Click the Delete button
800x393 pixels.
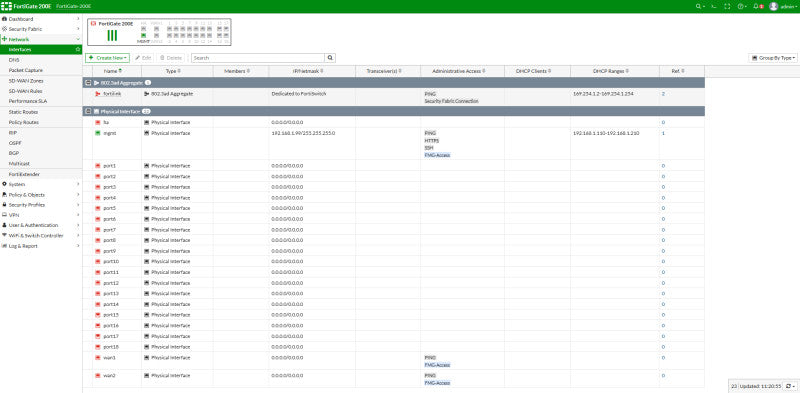tap(171, 58)
